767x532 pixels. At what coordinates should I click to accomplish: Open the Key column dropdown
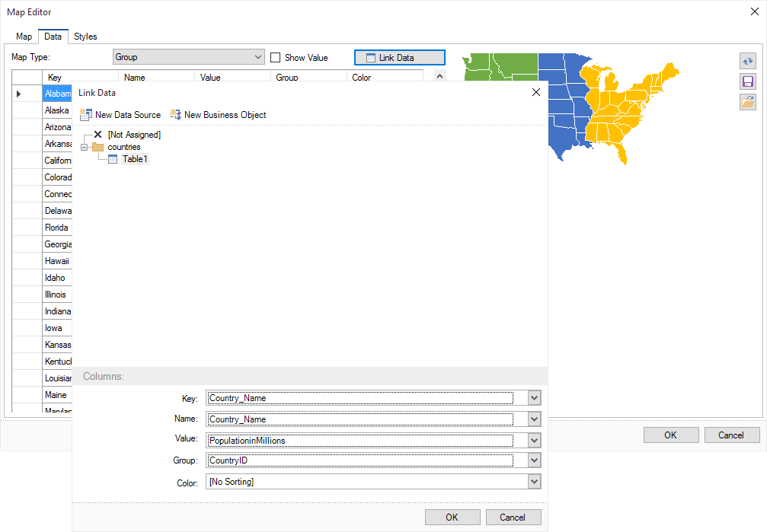(x=534, y=398)
